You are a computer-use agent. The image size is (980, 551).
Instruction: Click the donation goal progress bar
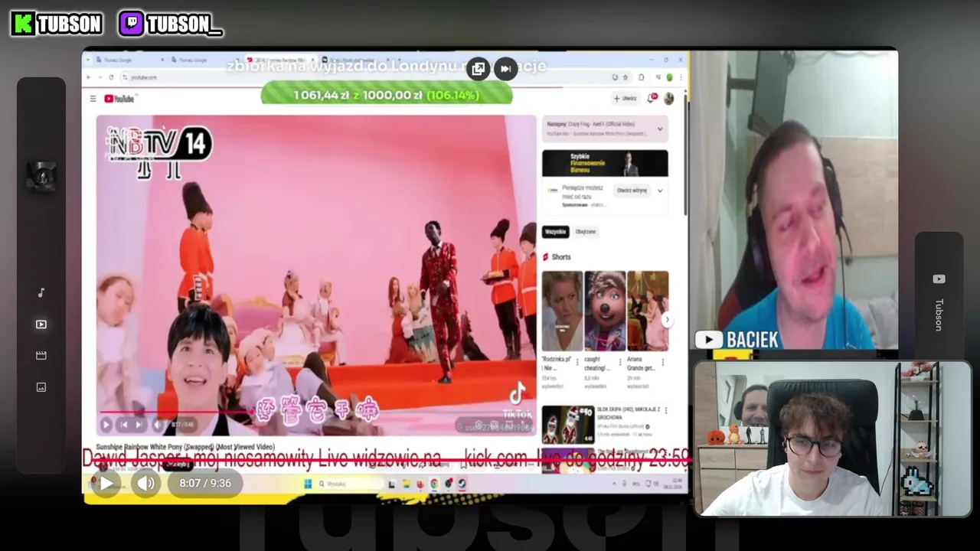(x=387, y=95)
